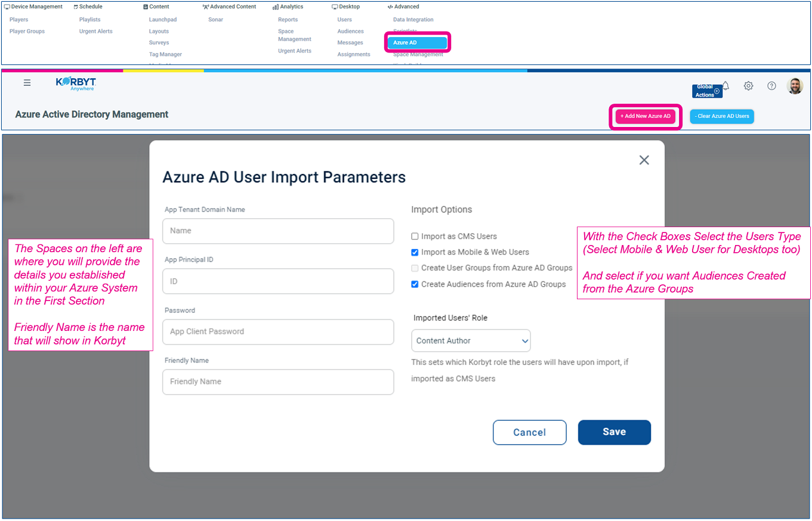Open the user profile avatar

795,86
